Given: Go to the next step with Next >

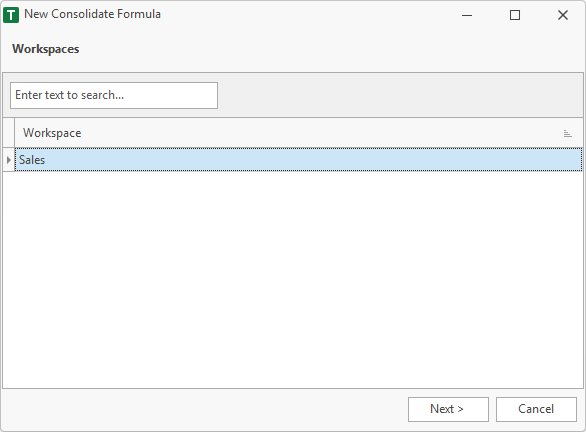Looking at the screenshot, I should point(448,409).
